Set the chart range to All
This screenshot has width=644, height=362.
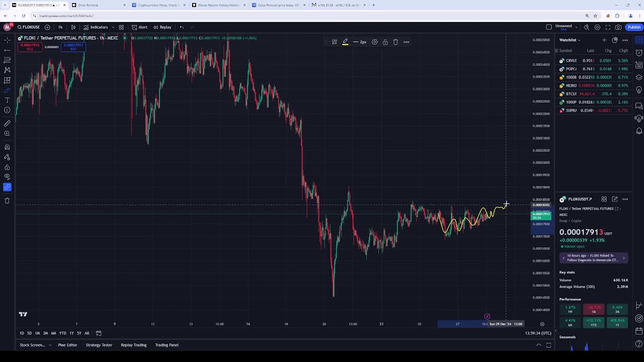tap(87, 333)
